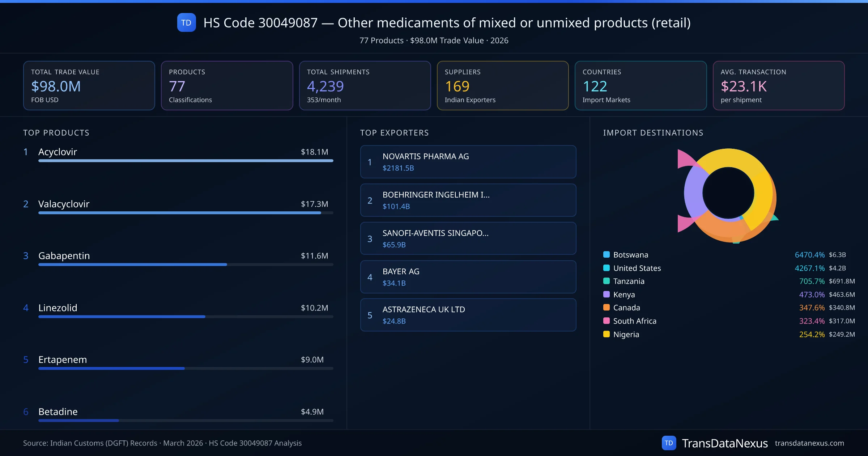Click Kenya purple legend swatch
Screen dimensions: 868x456
[607, 294]
